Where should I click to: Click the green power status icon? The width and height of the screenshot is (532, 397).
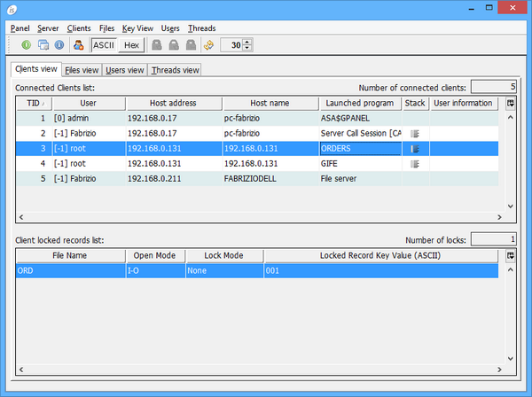click(x=27, y=45)
